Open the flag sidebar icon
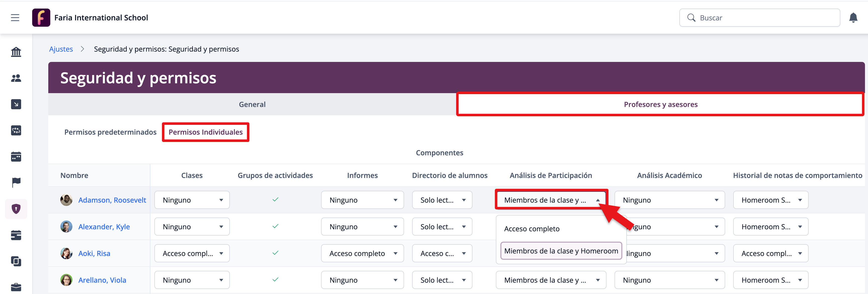 click(16, 182)
